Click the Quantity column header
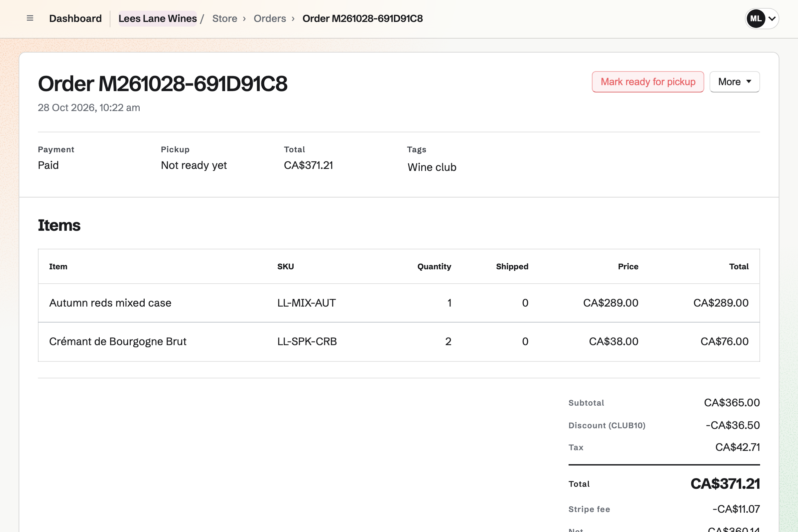The height and width of the screenshot is (532, 798). tap(434, 266)
